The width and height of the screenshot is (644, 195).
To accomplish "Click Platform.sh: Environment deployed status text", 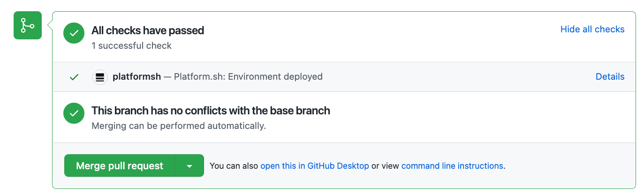I will click(248, 76).
